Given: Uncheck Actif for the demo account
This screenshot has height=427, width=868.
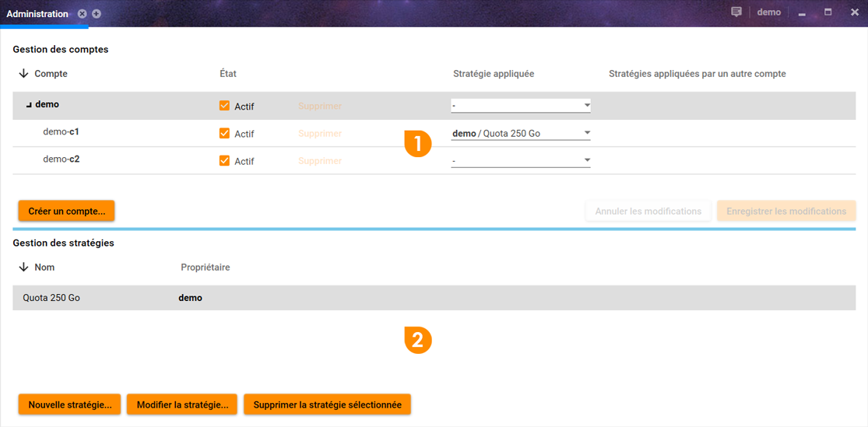Looking at the screenshot, I should [225, 106].
